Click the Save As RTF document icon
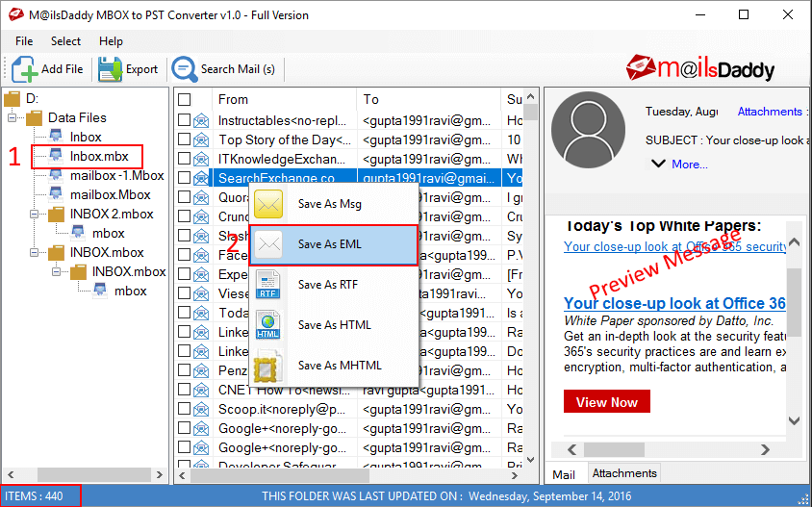 click(x=268, y=285)
